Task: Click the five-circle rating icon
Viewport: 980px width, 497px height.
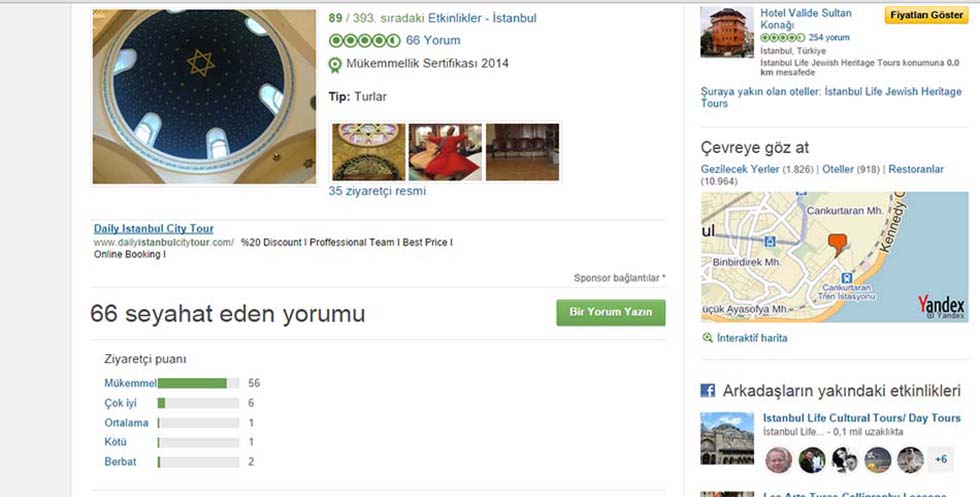Action: pyautogui.click(x=364, y=41)
